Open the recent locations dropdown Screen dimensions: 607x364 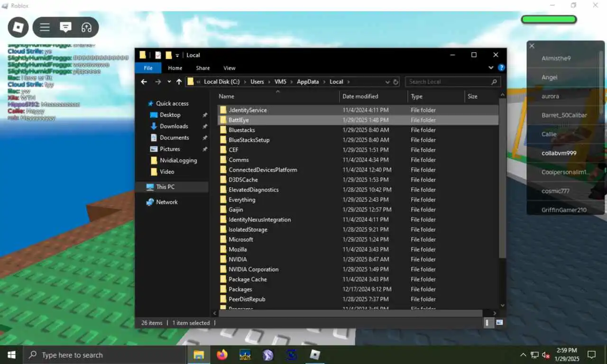(169, 82)
